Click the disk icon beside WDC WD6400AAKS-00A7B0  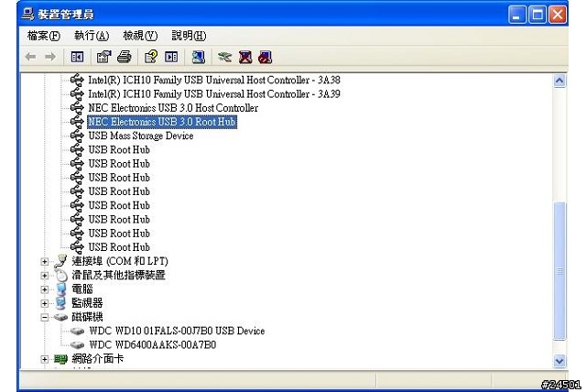click(77, 345)
